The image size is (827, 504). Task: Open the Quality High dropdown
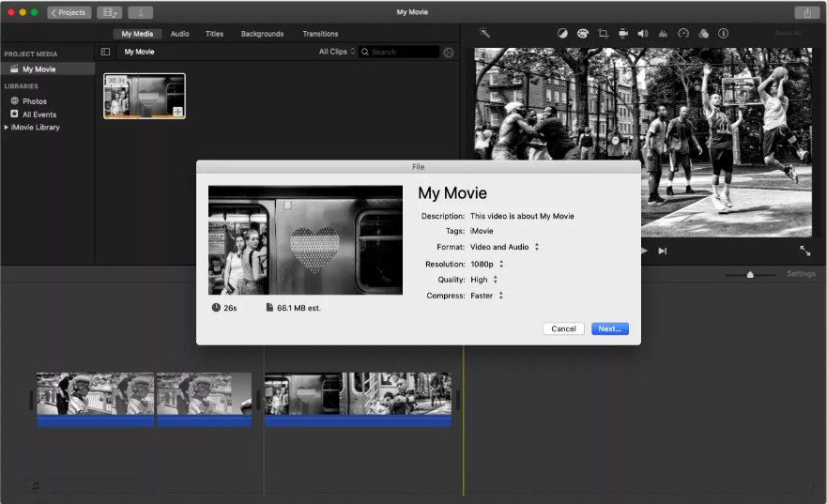[x=484, y=280]
